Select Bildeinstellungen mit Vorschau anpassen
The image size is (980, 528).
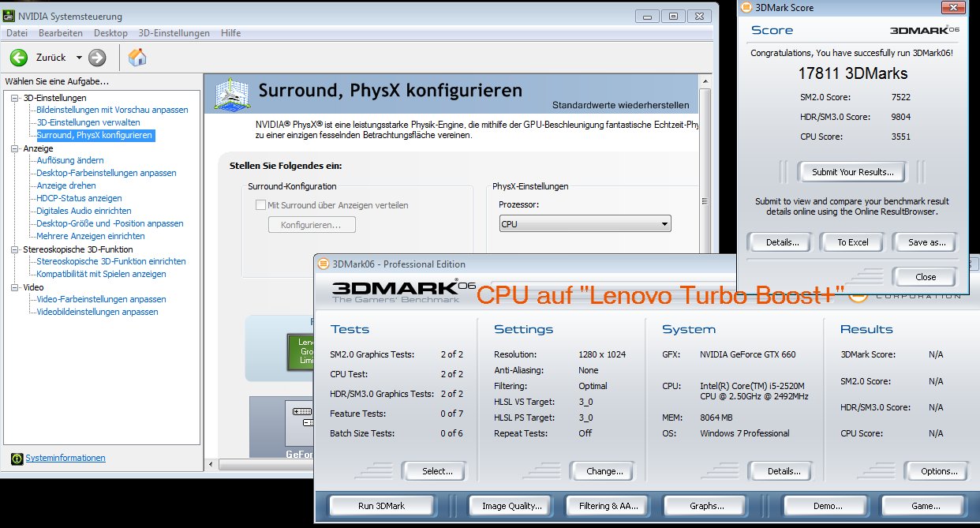click(112, 110)
